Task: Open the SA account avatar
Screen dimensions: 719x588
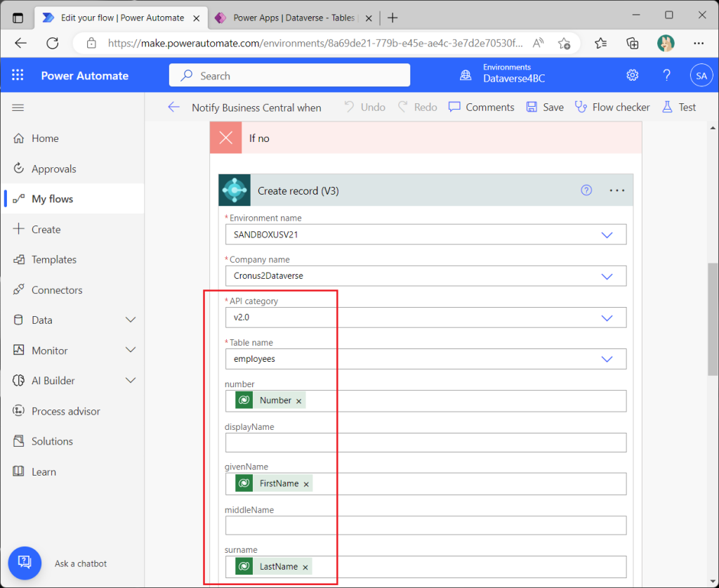Action: pyautogui.click(x=701, y=76)
